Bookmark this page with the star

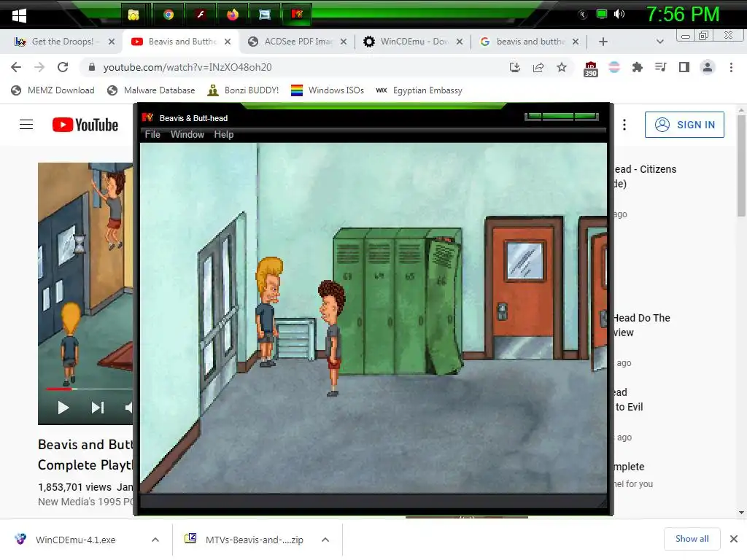562,67
